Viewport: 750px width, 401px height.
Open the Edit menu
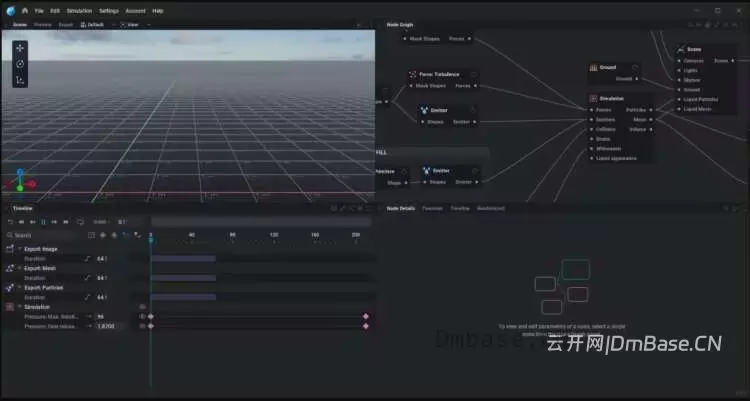tap(55, 11)
